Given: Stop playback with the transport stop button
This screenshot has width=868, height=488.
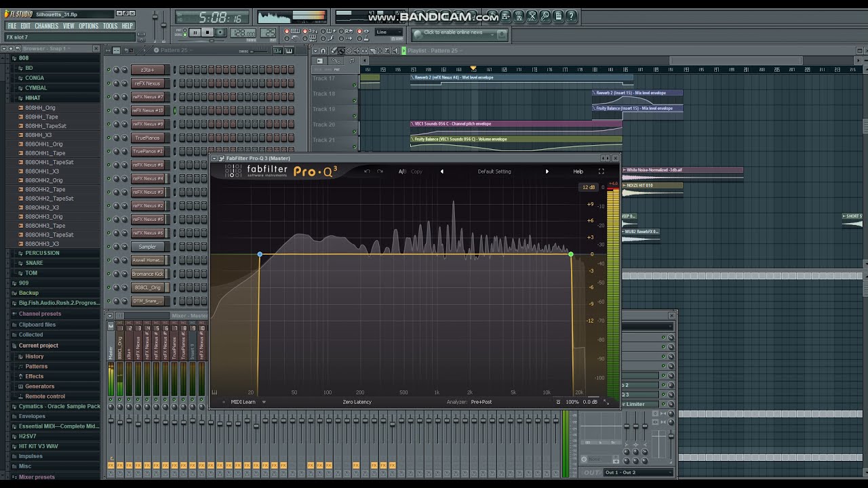Looking at the screenshot, I should [208, 33].
